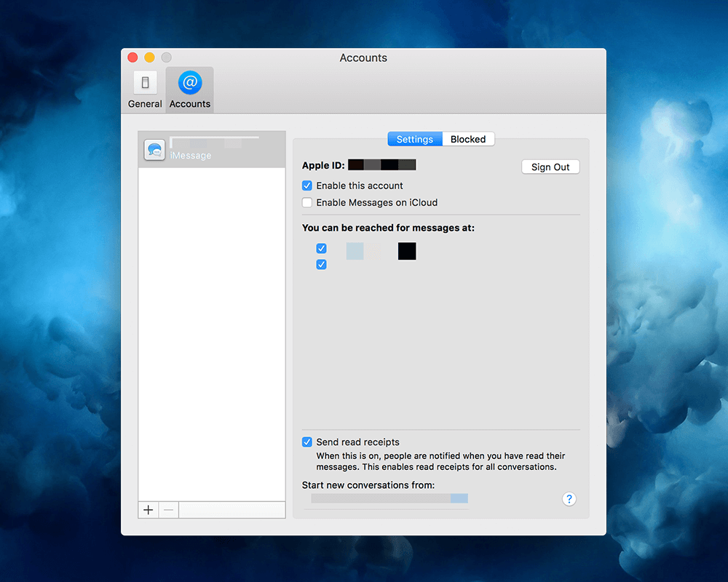728x582 pixels.
Task: Toggle Enable this account checkbox
Action: click(307, 186)
